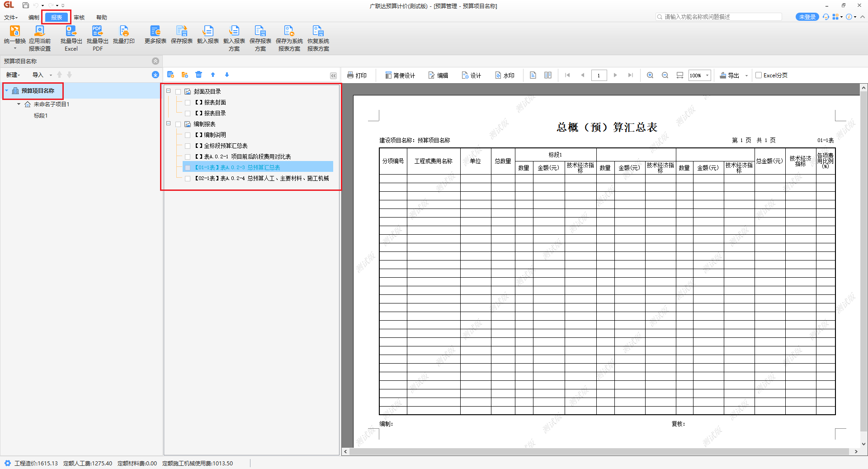Go to next page of preview

pos(615,75)
